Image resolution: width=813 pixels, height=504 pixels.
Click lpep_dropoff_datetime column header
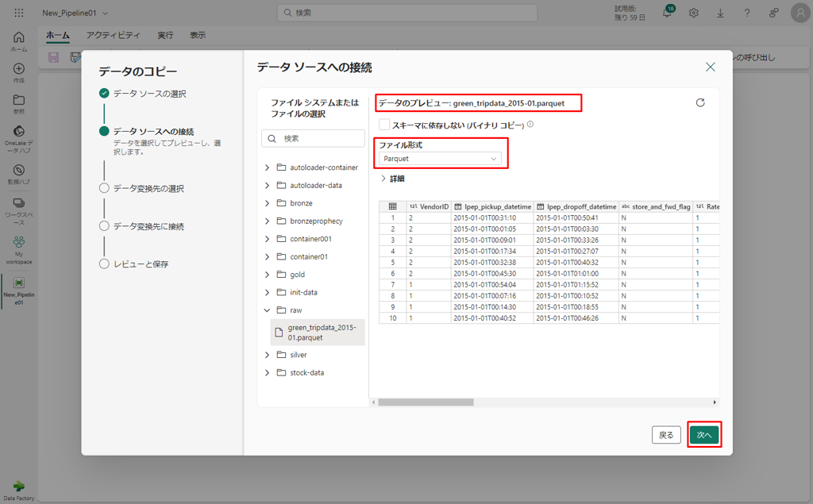[x=576, y=206]
